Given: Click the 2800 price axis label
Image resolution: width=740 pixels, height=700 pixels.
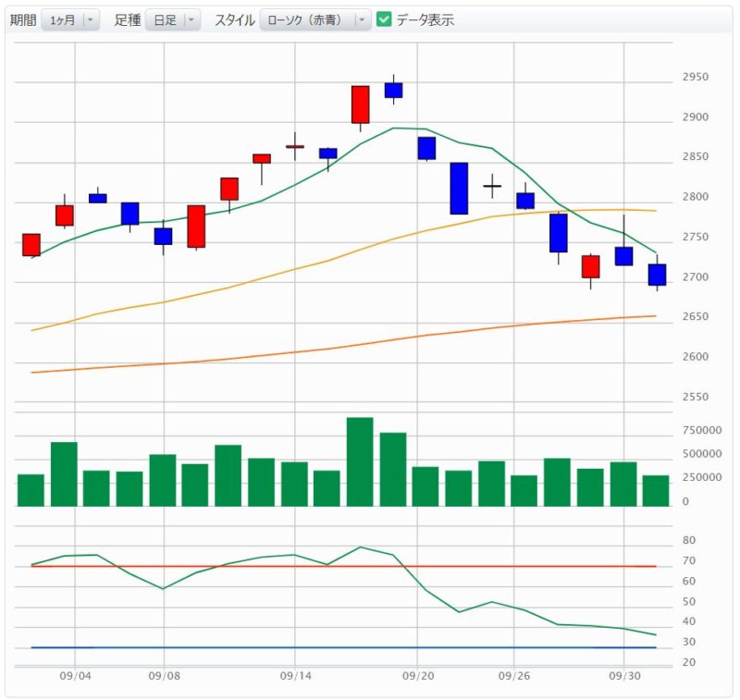Looking at the screenshot, I should point(696,197).
